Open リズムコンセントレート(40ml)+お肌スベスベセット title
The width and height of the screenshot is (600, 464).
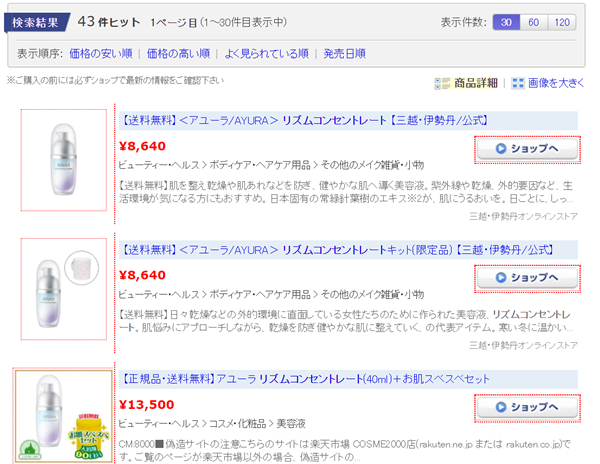click(305, 379)
